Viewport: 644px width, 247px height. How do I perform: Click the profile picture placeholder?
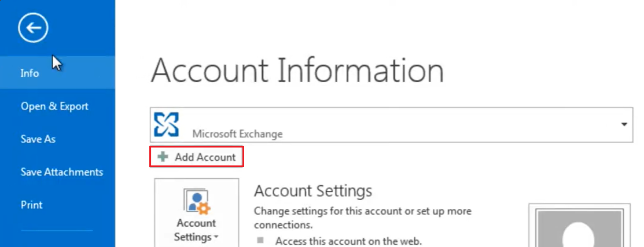(x=579, y=228)
